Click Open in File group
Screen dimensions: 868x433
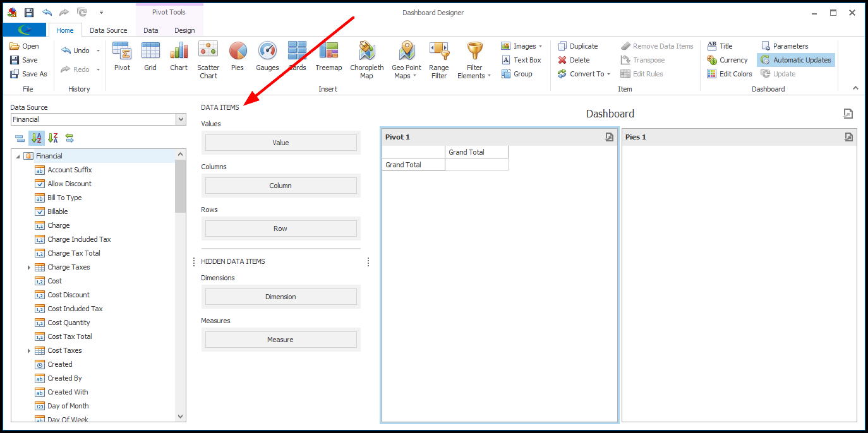click(x=24, y=46)
